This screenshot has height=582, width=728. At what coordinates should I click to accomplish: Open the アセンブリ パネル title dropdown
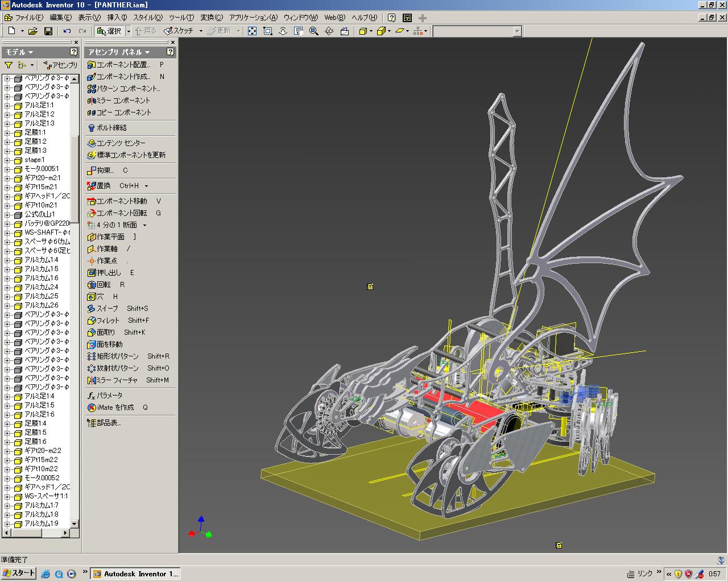point(119,52)
